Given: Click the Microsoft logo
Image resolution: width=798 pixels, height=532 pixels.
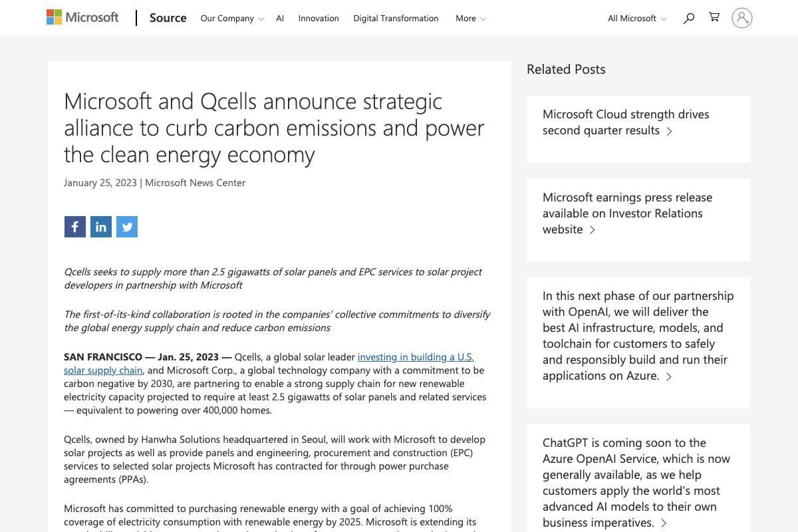Looking at the screenshot, I should 82,17.
